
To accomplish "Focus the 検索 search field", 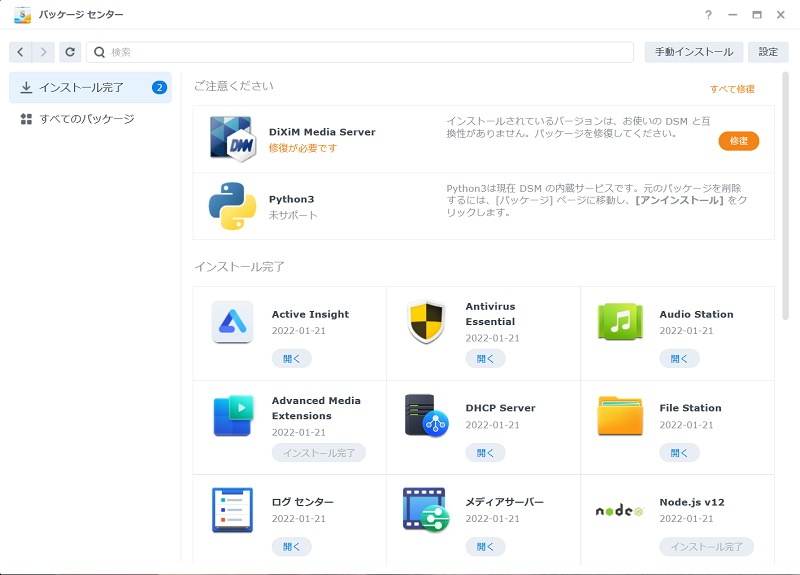I will point(360,52).
